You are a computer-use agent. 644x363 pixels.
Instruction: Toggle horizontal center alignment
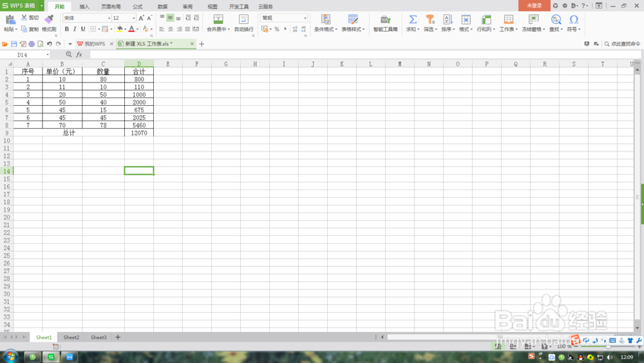(x=171, y=29)
